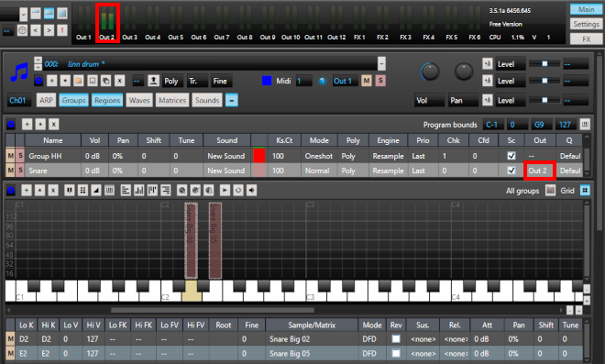Toggle the All groups display button
This screenshot has width=605, height=364.
pos(550,191)
